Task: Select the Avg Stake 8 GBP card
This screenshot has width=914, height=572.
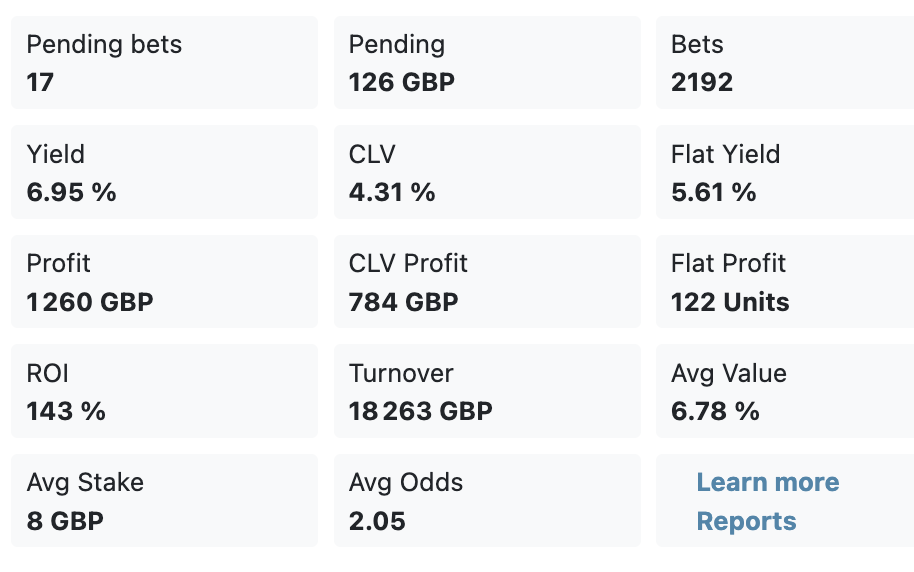Action: click(x=164, y=500)
